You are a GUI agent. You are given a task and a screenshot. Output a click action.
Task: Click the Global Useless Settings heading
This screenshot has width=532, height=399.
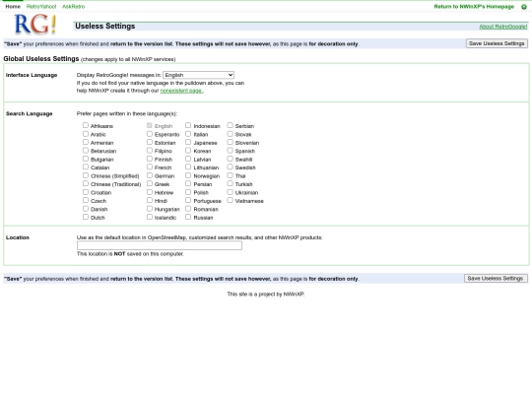[x=41, y=59]
